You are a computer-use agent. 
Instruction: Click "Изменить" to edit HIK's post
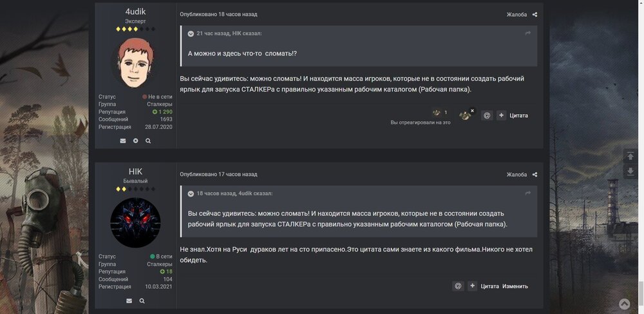(x=515, y=286)
